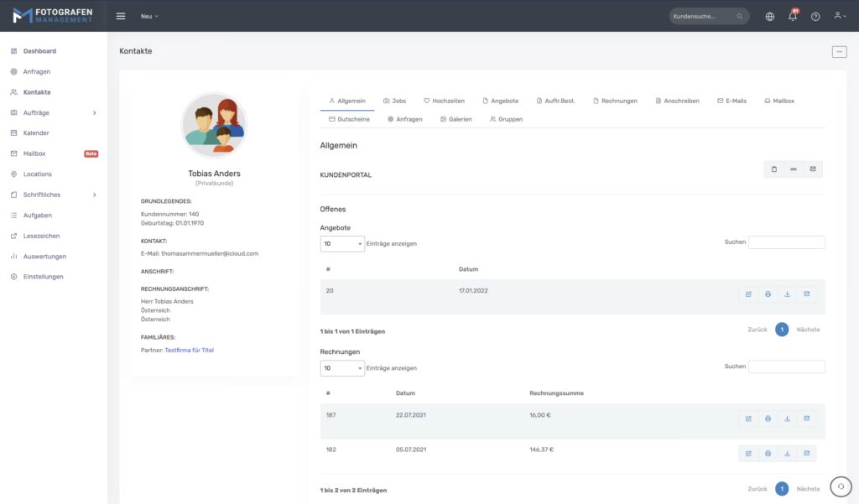The width and height of the screenshot is (859, 504).
Task: Open the Gutscheine tab
Action: (x=349, y=119)
